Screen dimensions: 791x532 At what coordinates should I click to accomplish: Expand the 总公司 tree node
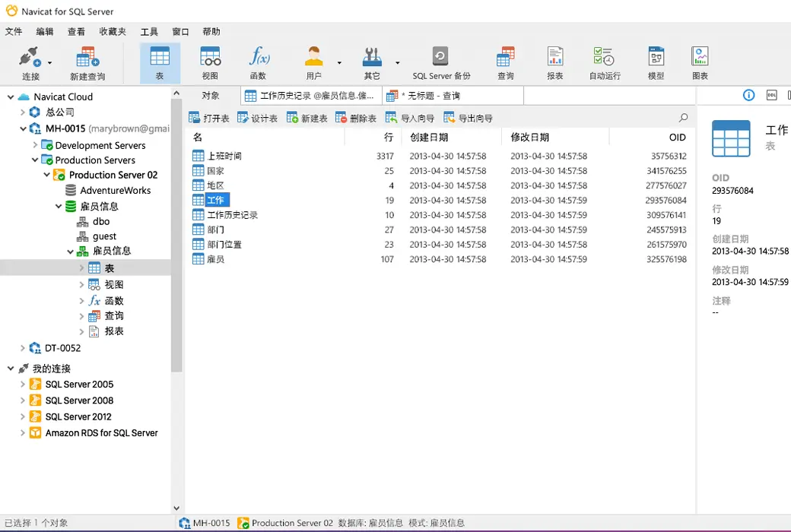tap(23, 112)
